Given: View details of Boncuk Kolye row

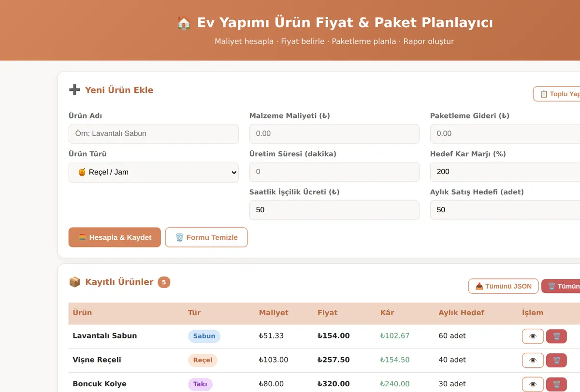Looking at the screenshot, I should tap(533, 384).
